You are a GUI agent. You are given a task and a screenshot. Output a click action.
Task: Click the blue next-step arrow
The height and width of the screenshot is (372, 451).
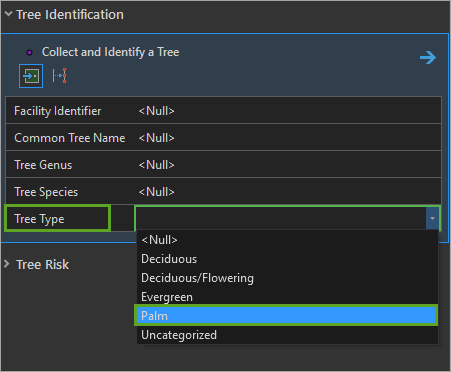[428, 58]
